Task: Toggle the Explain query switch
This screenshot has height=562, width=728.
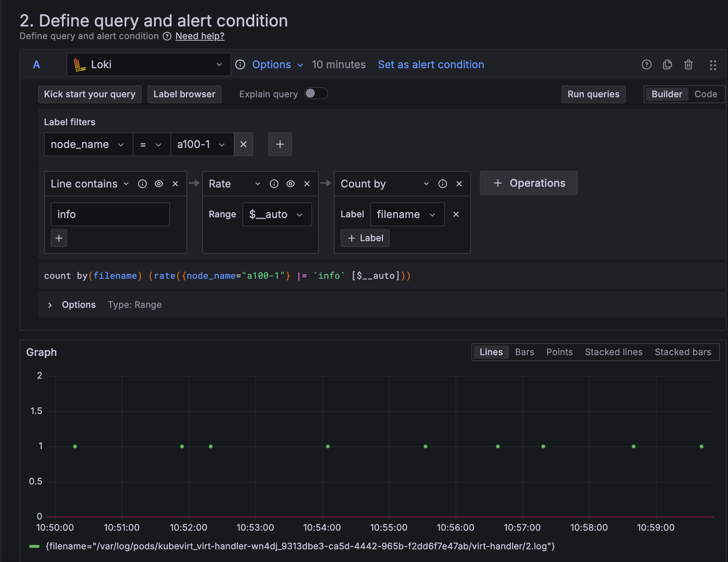Action: point(316,94)
